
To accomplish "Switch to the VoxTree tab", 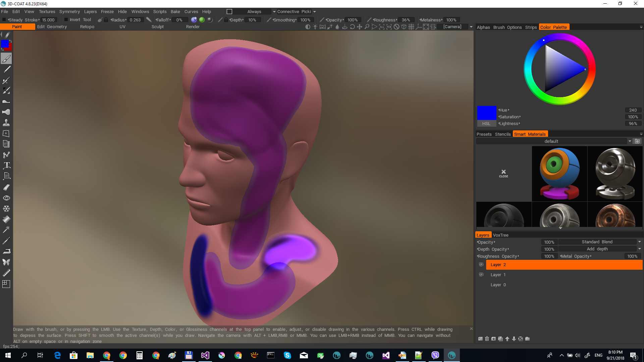I will click(500, 235).
